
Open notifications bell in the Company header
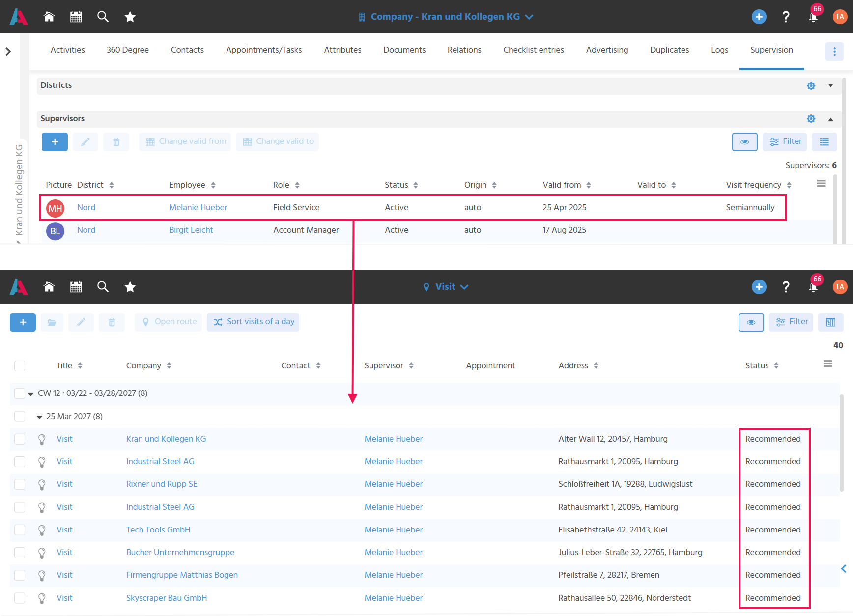click(x=813, y=17)
